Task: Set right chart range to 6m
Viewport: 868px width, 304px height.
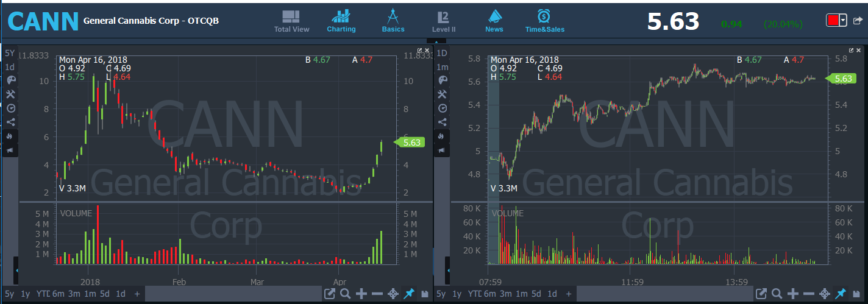Action: coord(489,294)
